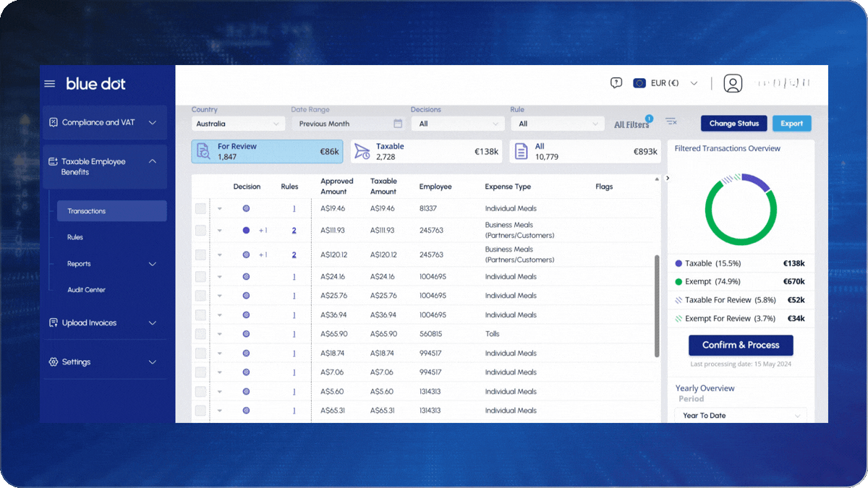The image size is (868, 488).
Task: Click the clear filters icon
Action: tap(671, 121)
